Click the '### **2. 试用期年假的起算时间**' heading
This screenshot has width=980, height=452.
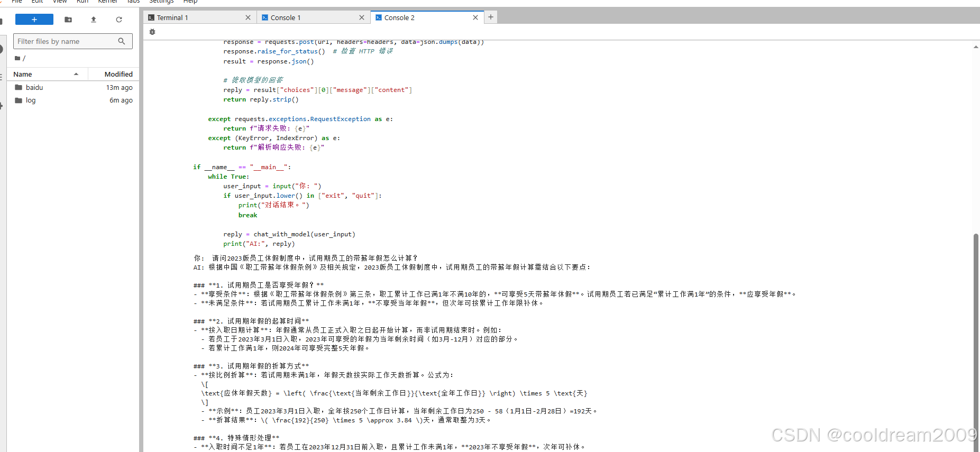pos(251,321)
